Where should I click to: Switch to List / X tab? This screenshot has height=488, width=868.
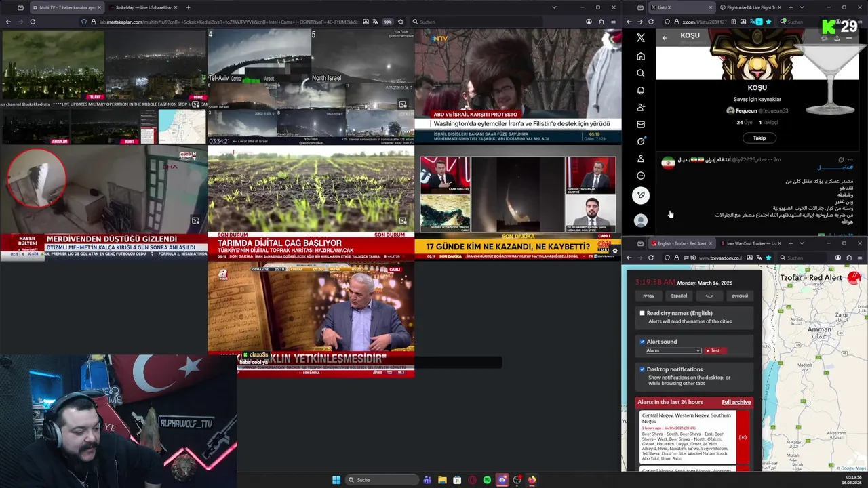coord(681,7)
